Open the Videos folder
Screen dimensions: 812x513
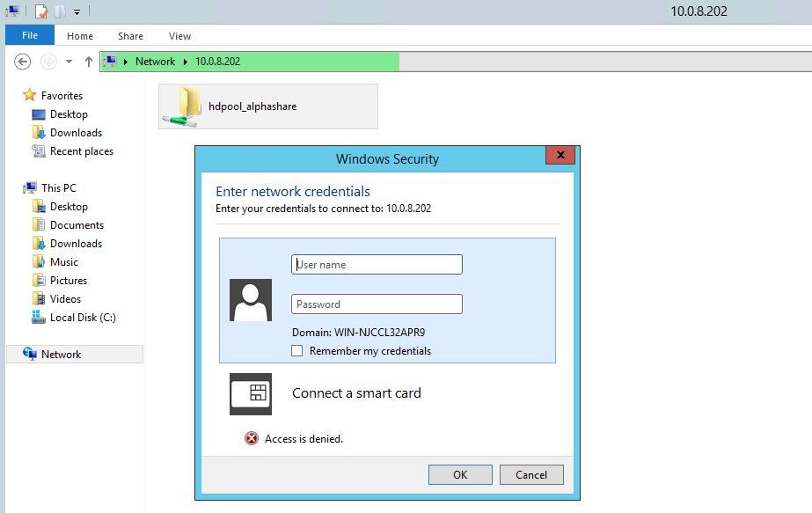point(65,299)
